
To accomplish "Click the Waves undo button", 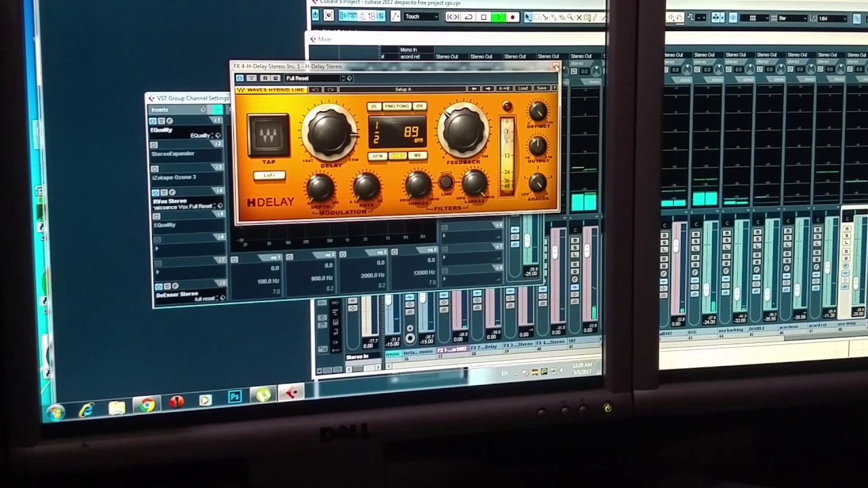I will tap(315, 89).
